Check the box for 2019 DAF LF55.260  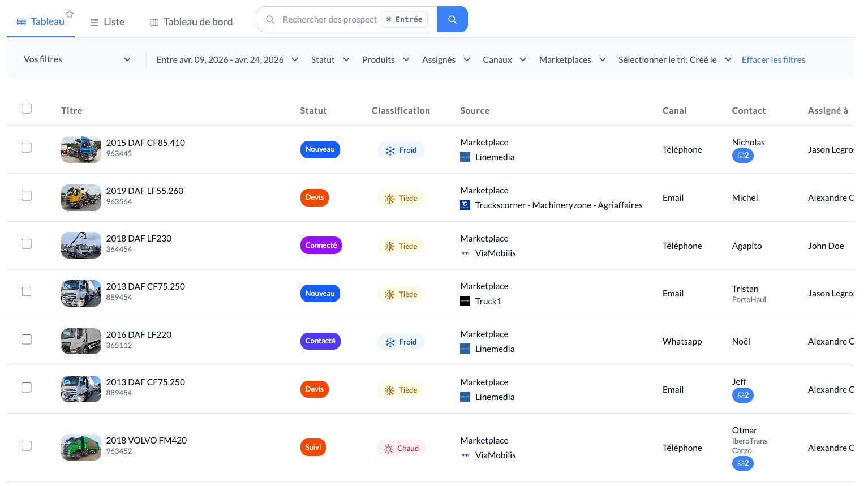click(x=27, y=196)
